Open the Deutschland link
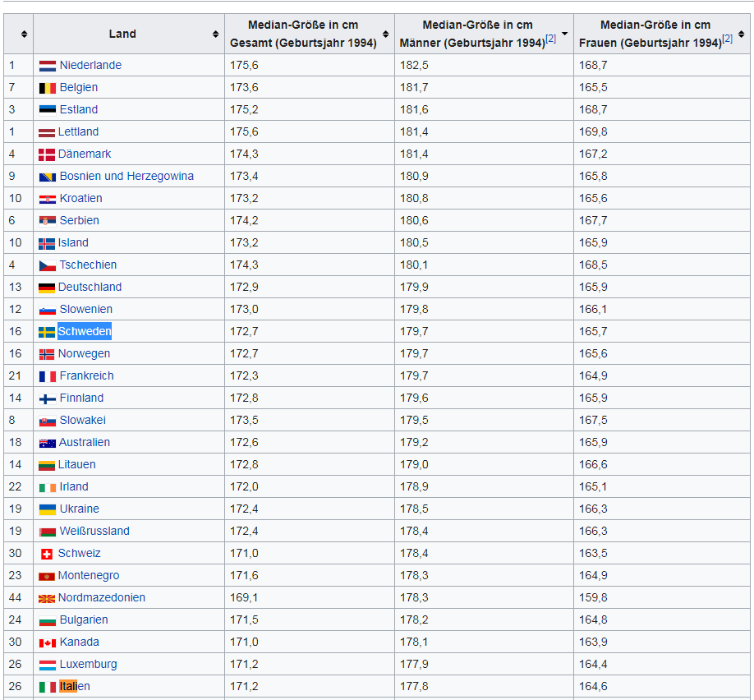754x700 pixels. [x=90, y=287]
